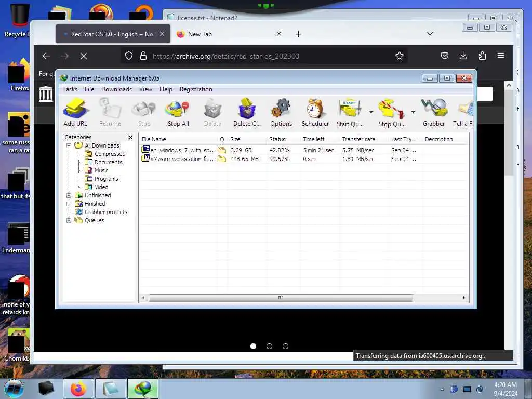The width and height of the screenshot is (532, 399).
Task: Select Grabber projects in tree
Action: point(101,212)
